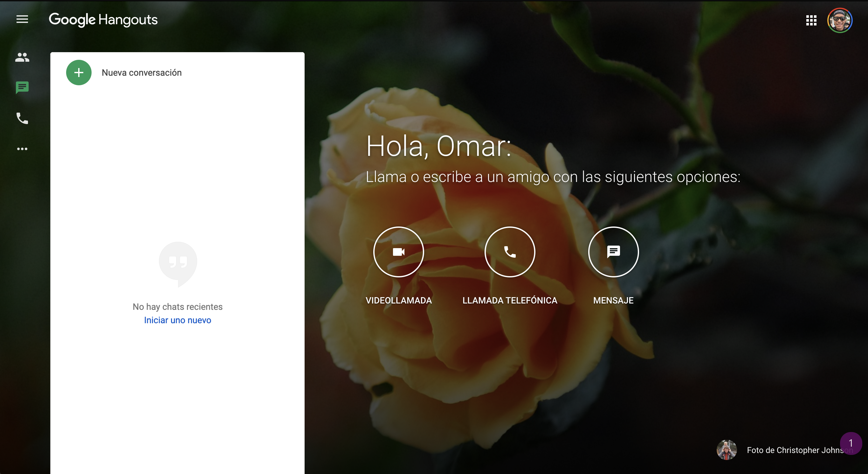The width and height of the screenshot is (868, 474).
Task: Click the photographer's small avatar thumbnail
Action: pyautogui.click(x=727, y=450)
